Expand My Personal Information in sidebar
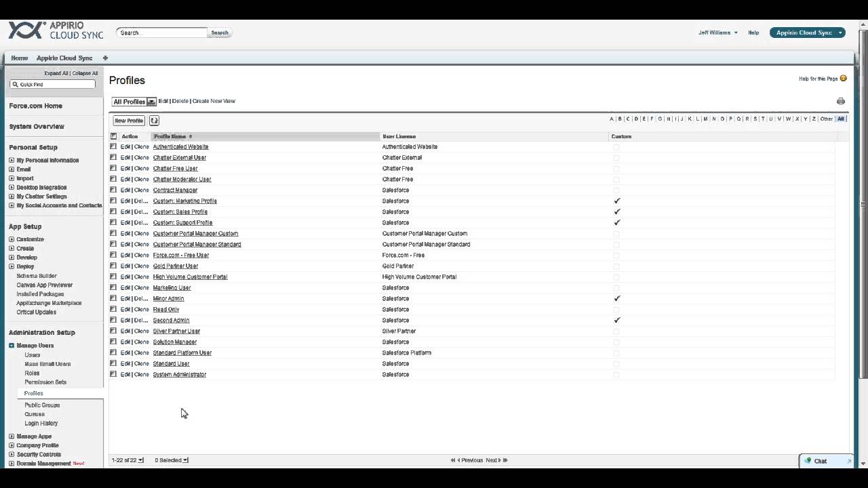This screenshot has width=868, height=488. coord(12,161)
